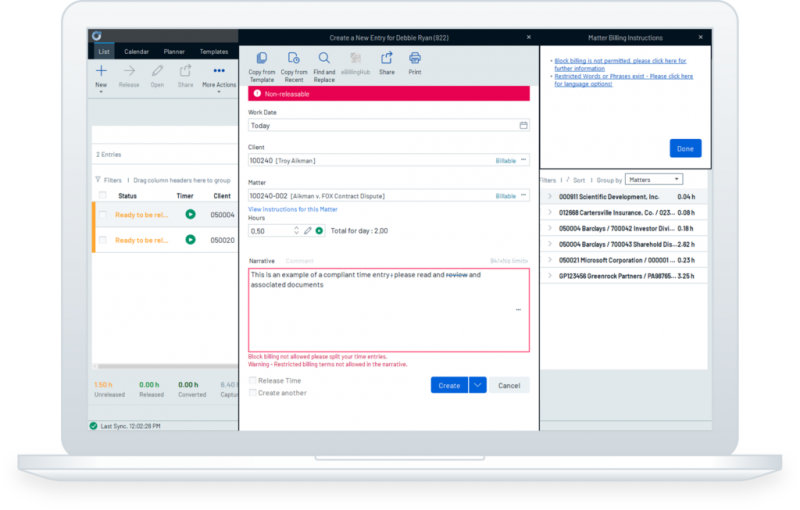Viewport: 800px width, 510px height.
Task: Open the dropdown arrow beside Create button
Action: [477, 385]
